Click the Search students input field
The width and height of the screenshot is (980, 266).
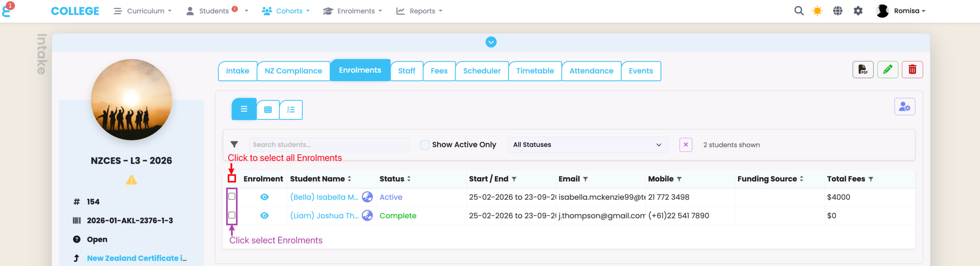click(x=329, y=145)
